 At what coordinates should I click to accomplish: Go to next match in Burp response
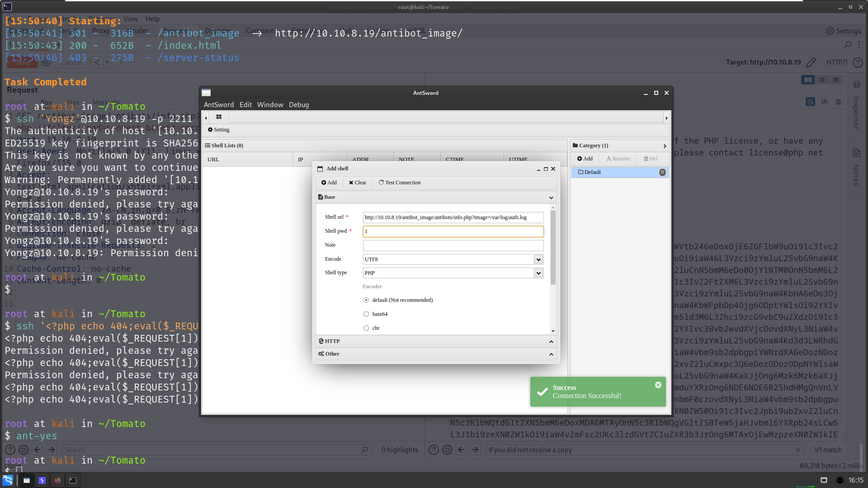[475, 450]
